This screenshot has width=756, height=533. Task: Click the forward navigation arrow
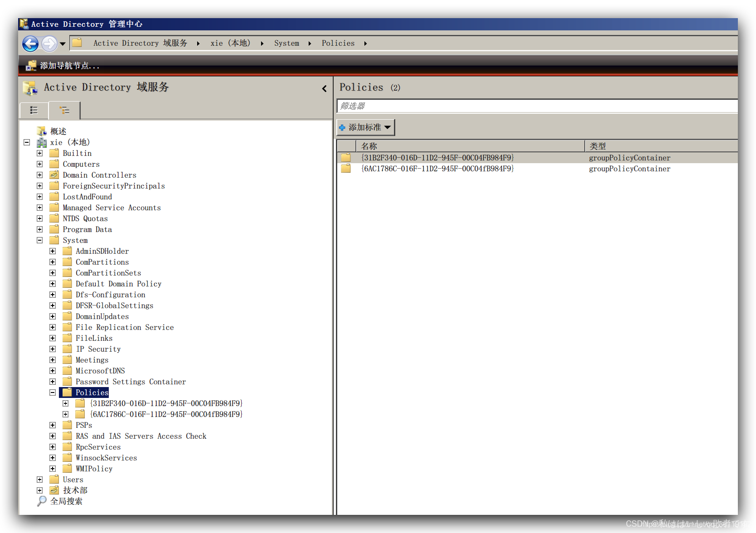click(49, 44)
